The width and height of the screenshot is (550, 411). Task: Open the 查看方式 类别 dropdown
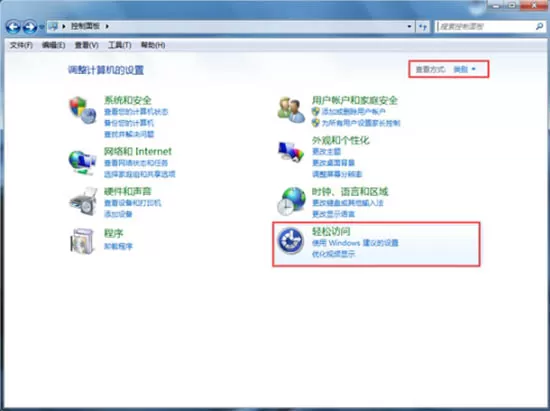click(465, 69)
